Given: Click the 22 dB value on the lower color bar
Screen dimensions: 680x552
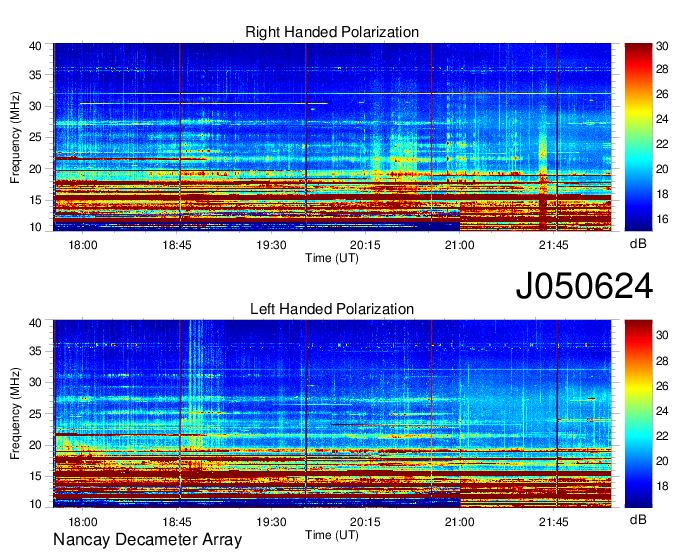Looking at the screenshot, I should click(662, 436).
